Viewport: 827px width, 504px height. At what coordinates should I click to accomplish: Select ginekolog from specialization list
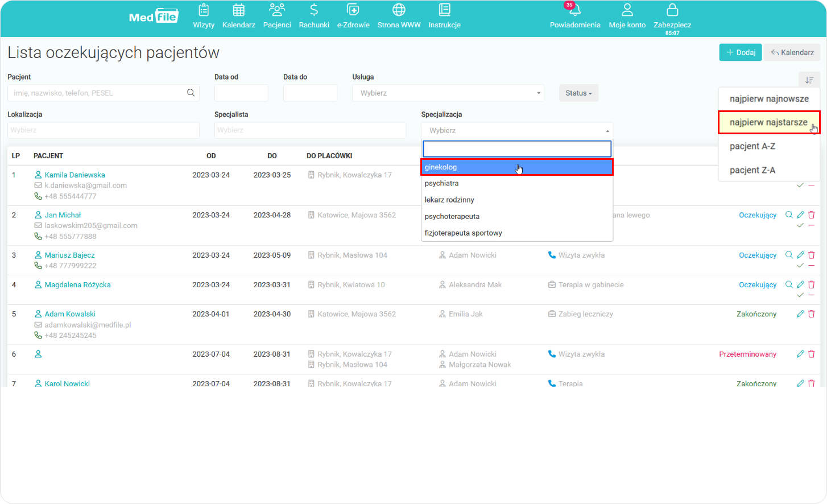point(517,167)
